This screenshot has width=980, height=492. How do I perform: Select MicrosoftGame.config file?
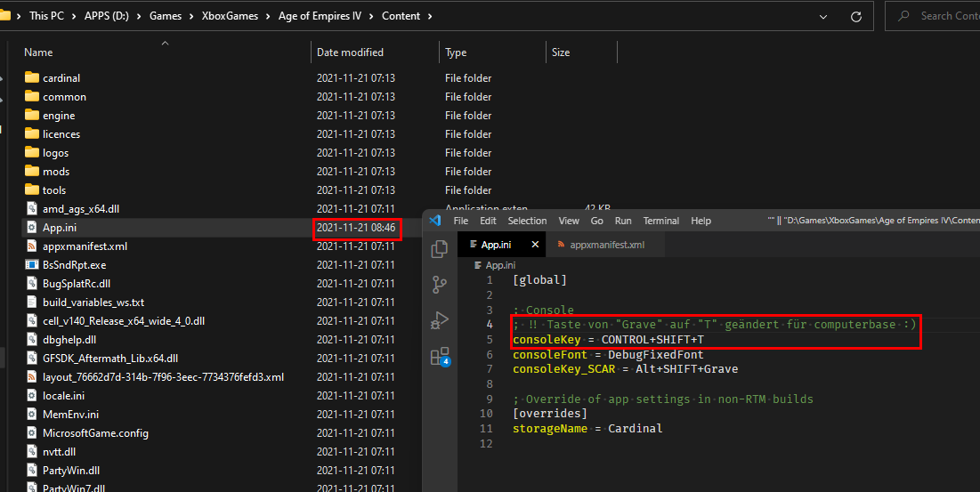pyautogui.click(x=95, y=433)
